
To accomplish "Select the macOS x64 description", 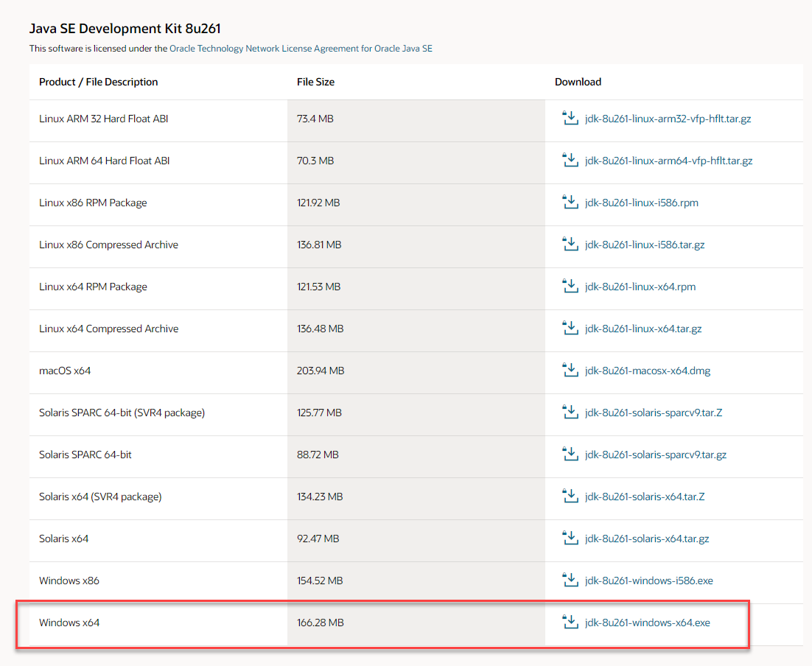I will pos(65,371).
